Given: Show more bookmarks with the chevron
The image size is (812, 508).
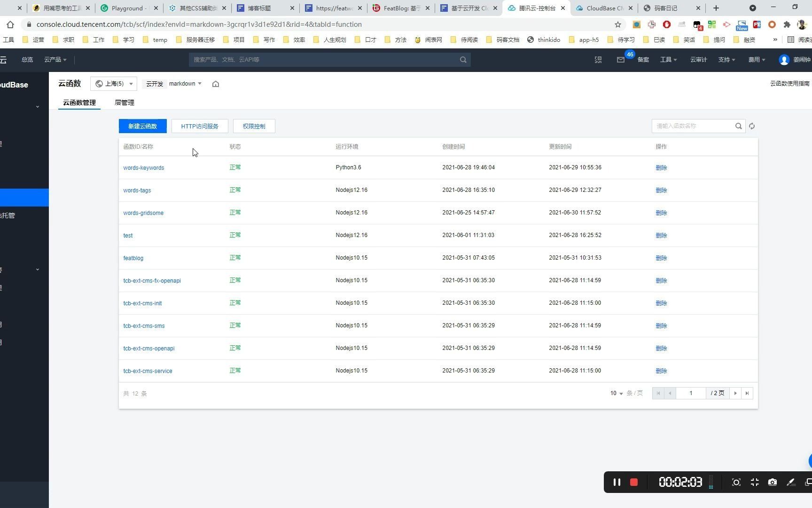Looking at the screenshot, I should [775, 40].
